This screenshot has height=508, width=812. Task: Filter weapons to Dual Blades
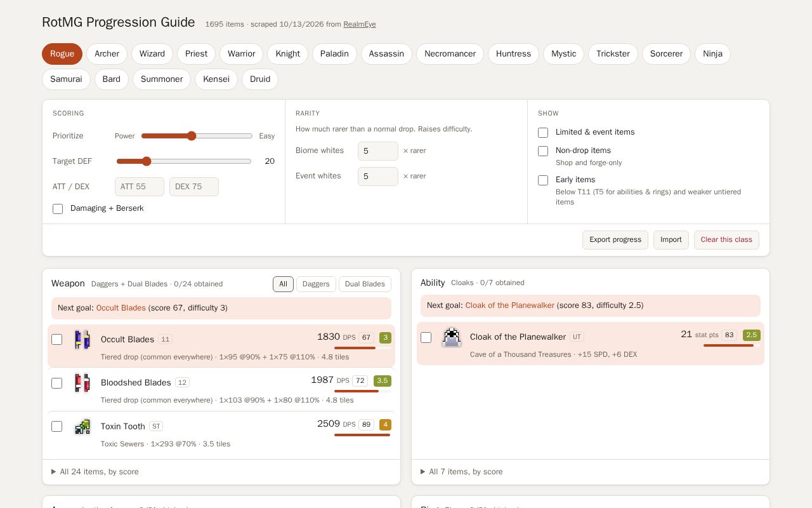pos(365,284)
